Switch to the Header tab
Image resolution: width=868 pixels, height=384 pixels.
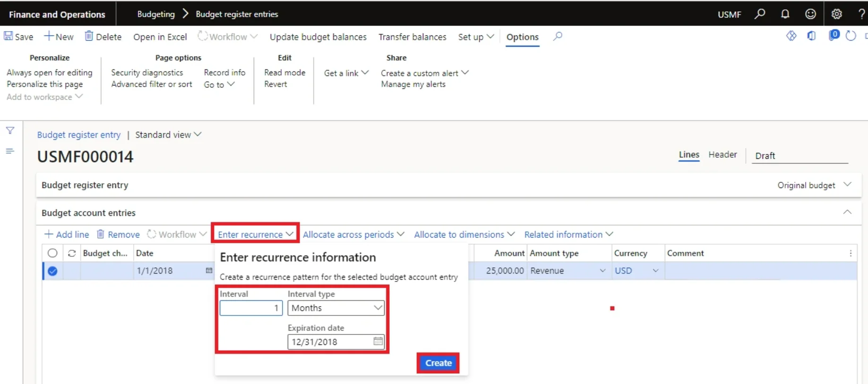pos(722,154)
